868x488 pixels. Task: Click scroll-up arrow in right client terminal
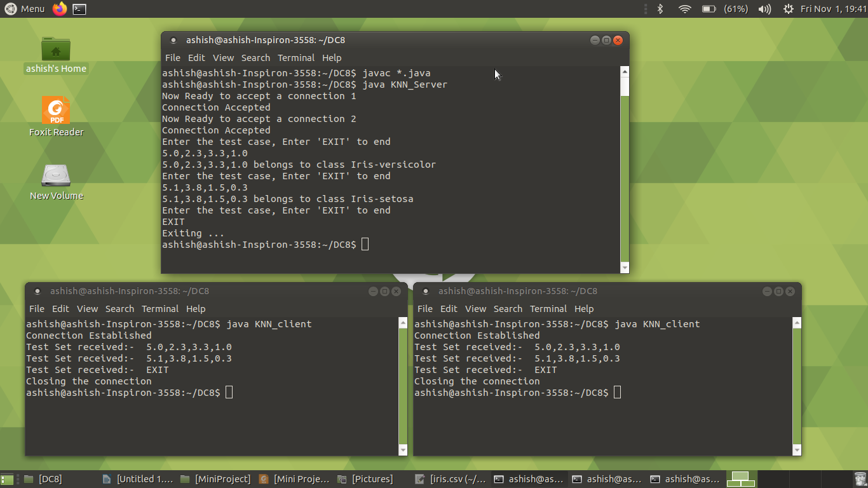click(x=797, y=323)
